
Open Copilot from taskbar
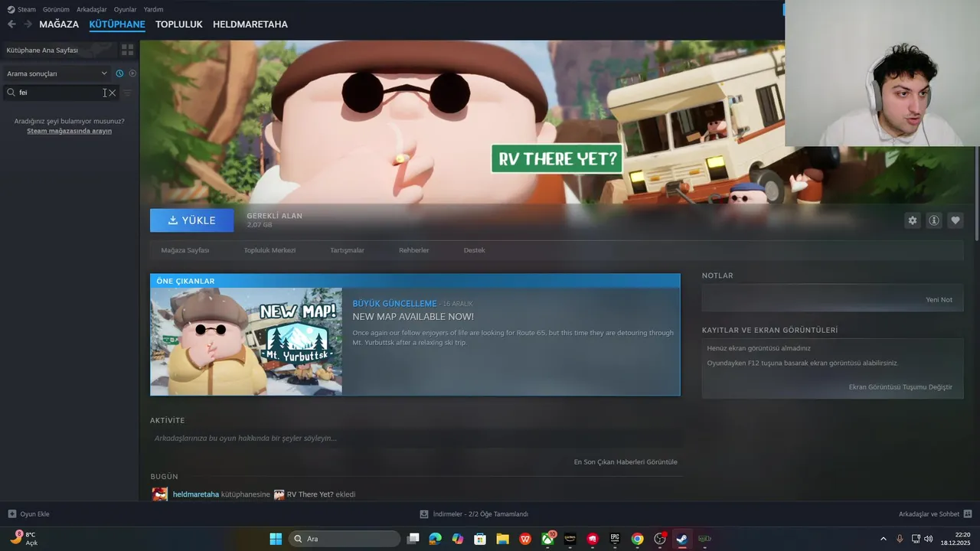click(x=458, y=539)
